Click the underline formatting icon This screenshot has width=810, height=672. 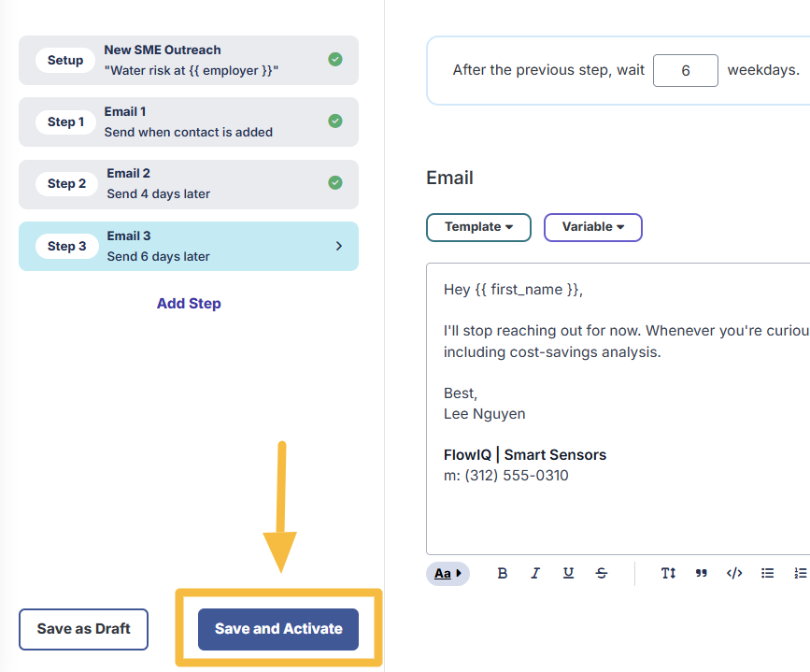click(x=568, y=573)
